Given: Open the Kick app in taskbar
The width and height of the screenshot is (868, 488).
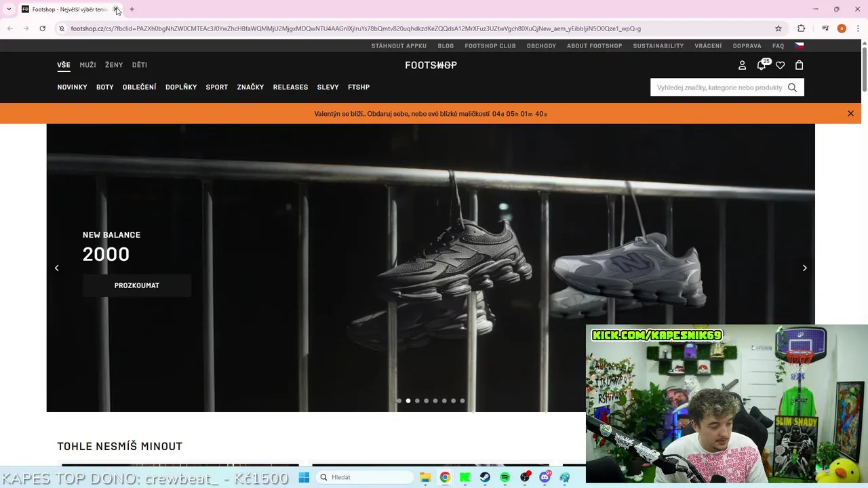Looking at the screenshot, I should tap(465, 477).
